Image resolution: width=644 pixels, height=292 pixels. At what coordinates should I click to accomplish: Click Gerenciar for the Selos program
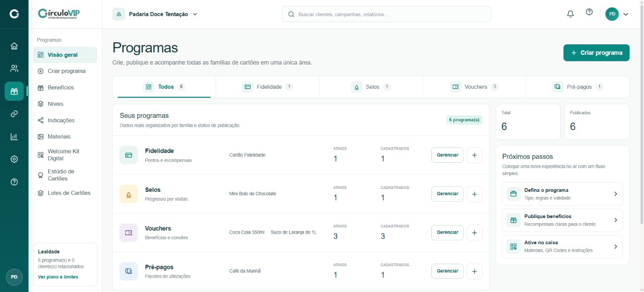click(447, 194)
